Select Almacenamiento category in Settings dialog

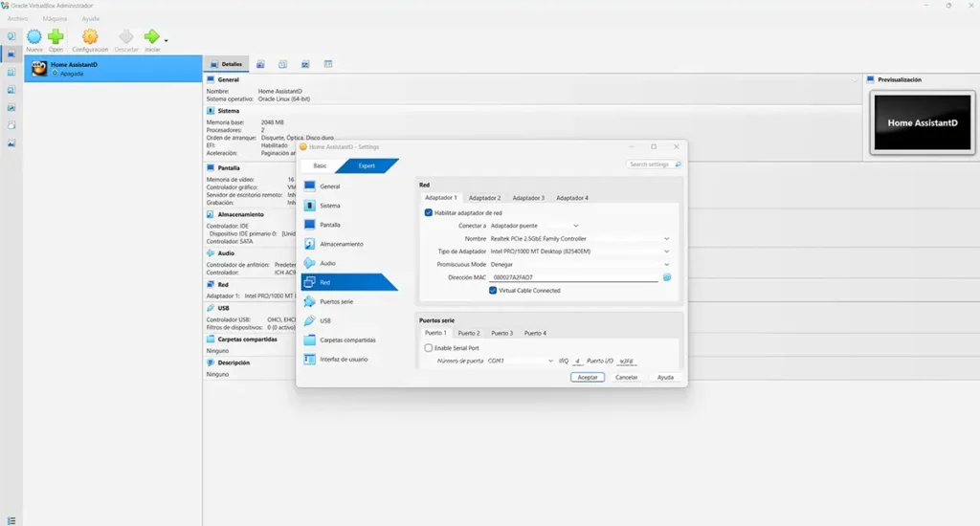348,244
